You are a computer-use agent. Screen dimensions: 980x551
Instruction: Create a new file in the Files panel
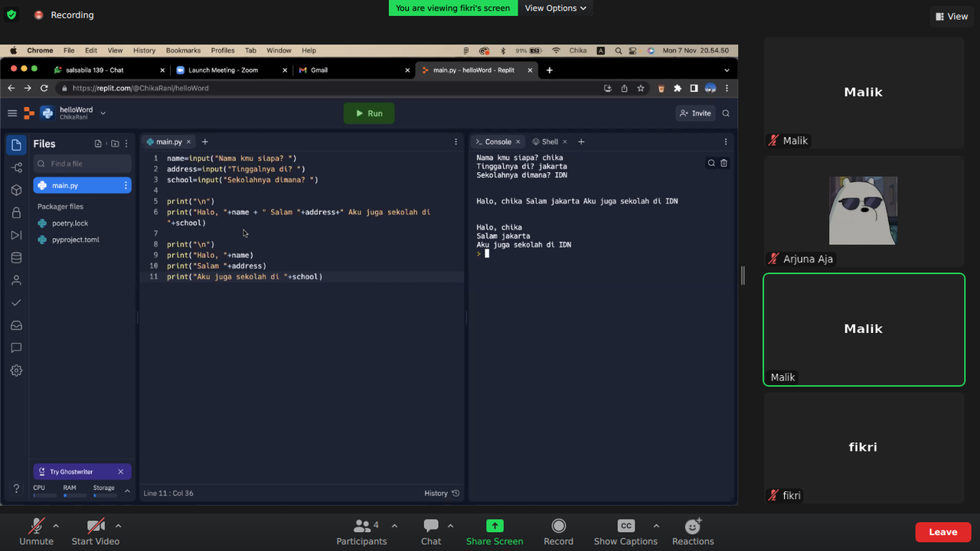pos(98,143)
